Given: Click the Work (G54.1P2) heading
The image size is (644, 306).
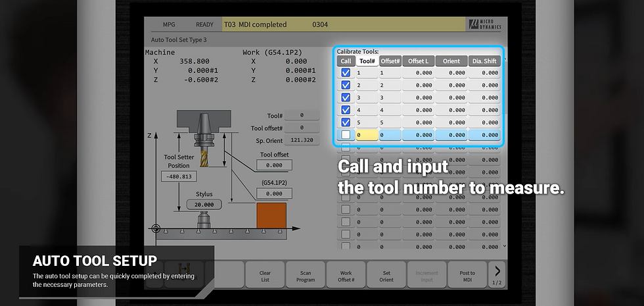Looking at the screenshot, I should pos(272,52).
